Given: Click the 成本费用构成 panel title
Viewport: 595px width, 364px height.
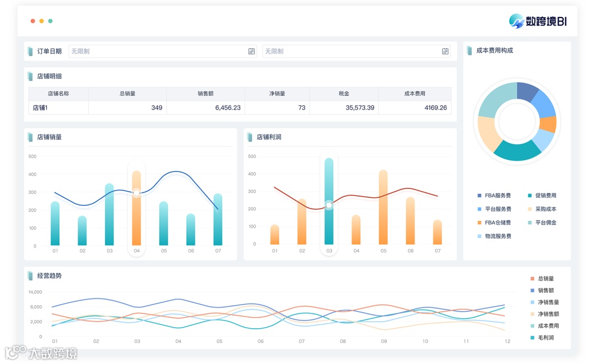Looking at the screenshot, I should 494,51.
